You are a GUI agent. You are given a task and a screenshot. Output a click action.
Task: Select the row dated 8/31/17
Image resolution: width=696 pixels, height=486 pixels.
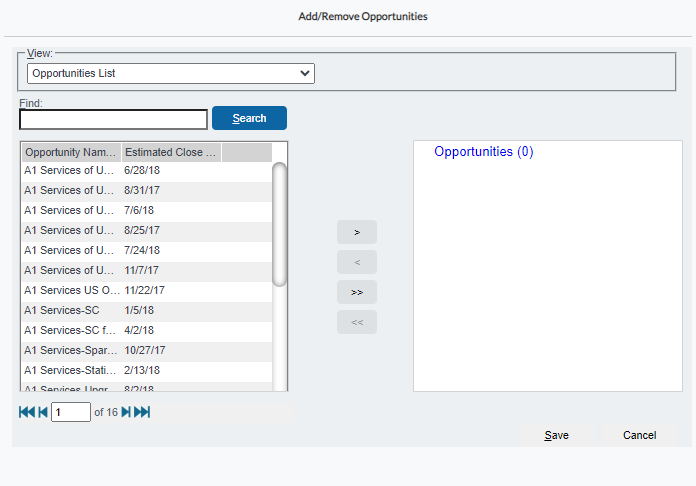[x=146, y=190]
